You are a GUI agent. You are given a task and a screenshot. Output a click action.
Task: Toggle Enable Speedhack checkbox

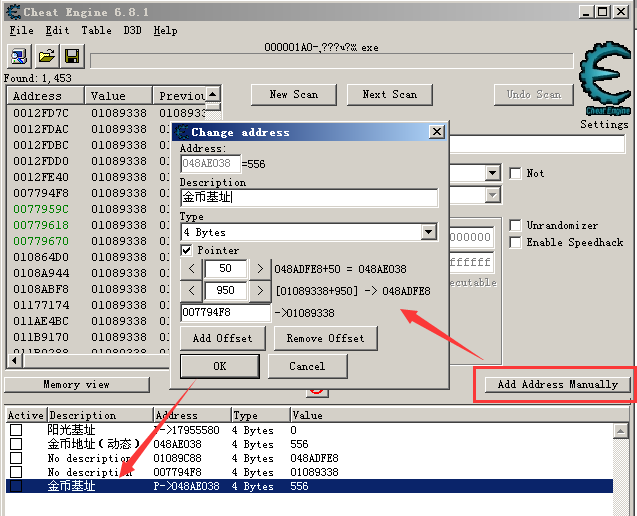[515, 242]
